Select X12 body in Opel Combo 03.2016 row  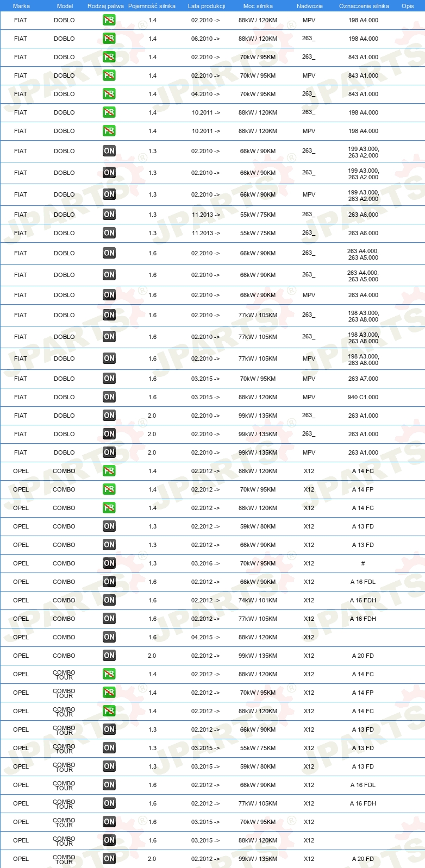point(309,563)
